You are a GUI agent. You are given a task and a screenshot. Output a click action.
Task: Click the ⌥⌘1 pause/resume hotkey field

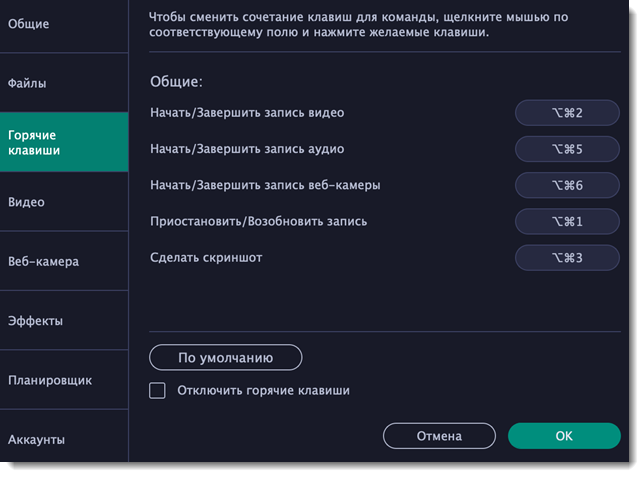pyautogui.click(x=567, y=221)
